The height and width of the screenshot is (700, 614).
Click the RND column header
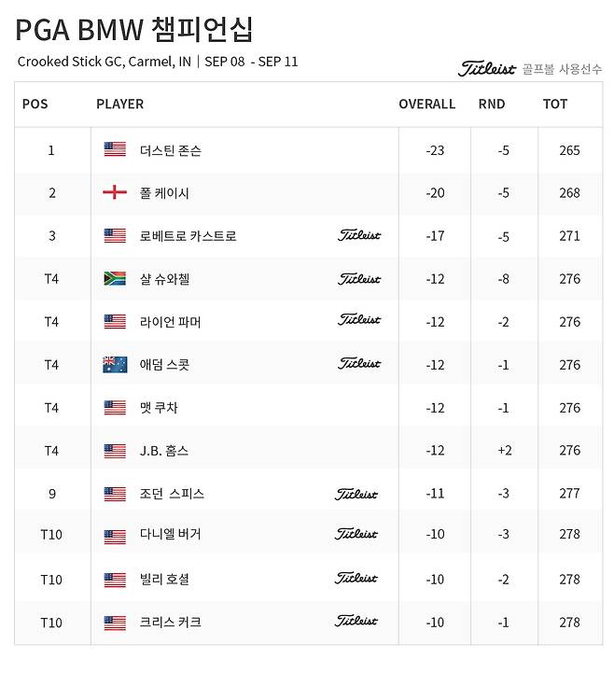click(x=491, y=104)
